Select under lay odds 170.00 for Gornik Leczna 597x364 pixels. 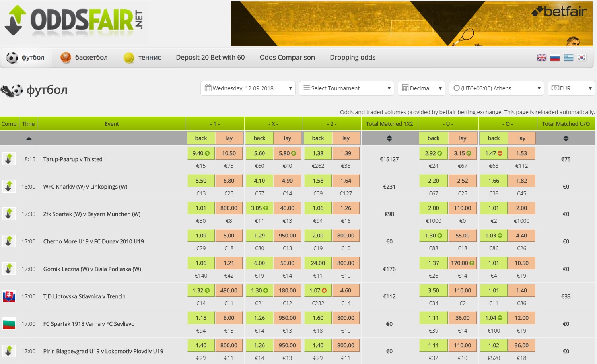[463, 263]
